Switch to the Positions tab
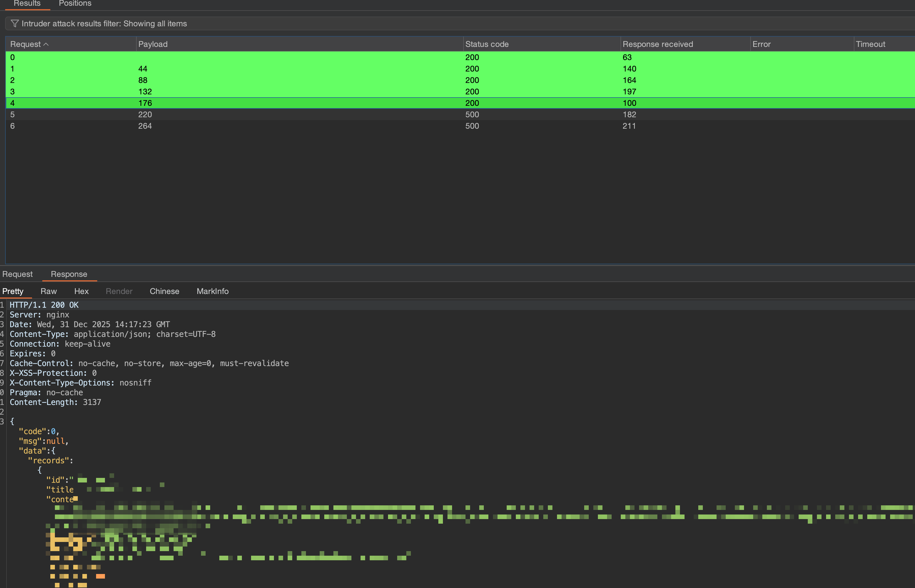 (75, 4)
